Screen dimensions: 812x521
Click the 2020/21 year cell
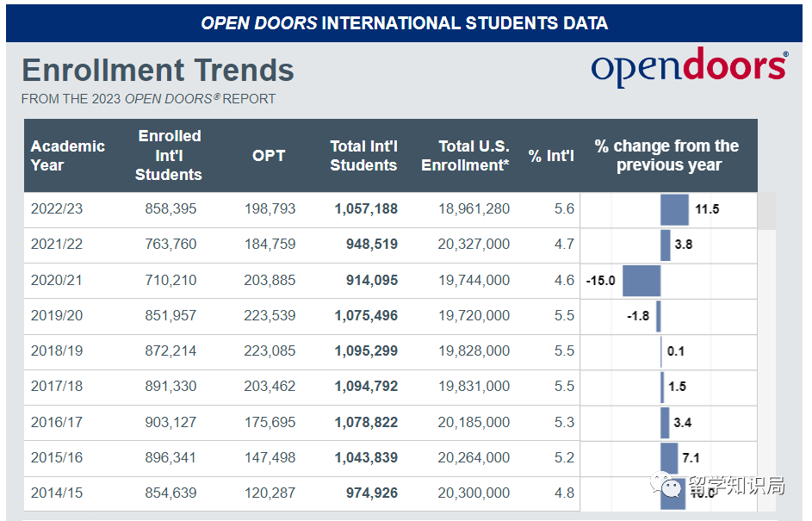pyautogui.click(x=57, y=281)
